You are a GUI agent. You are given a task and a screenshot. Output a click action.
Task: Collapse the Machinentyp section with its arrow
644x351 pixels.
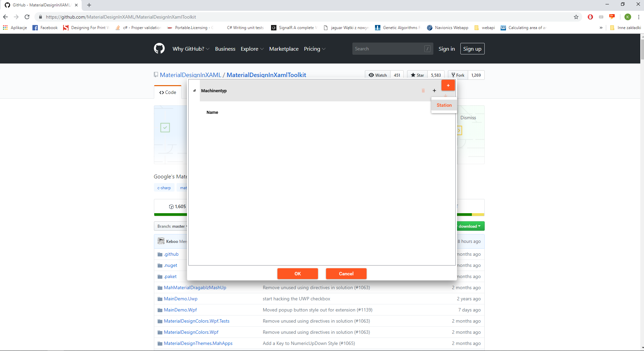click(194, 91)
